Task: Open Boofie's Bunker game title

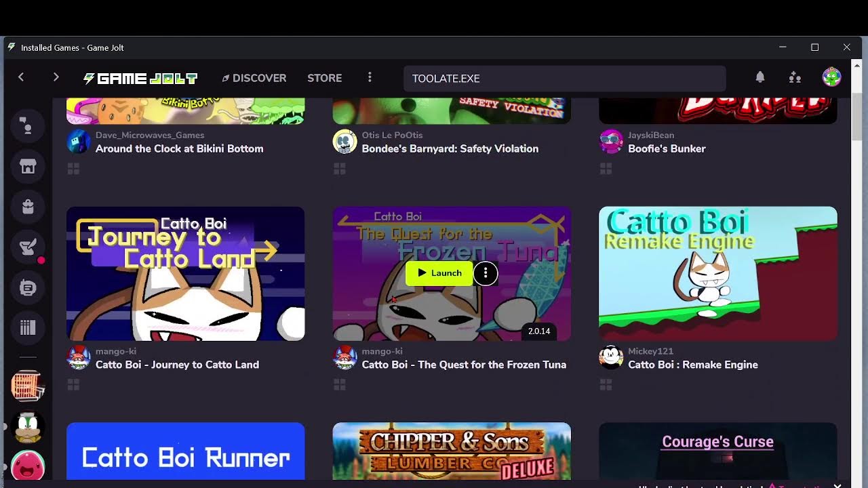Action: [x=667, y=148]
